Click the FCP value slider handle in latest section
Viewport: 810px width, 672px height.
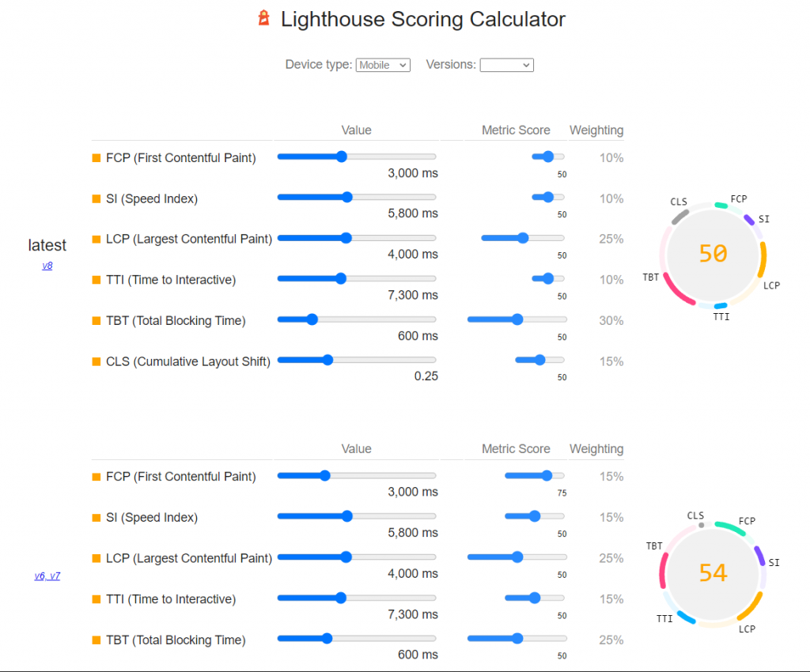point(340,156)
